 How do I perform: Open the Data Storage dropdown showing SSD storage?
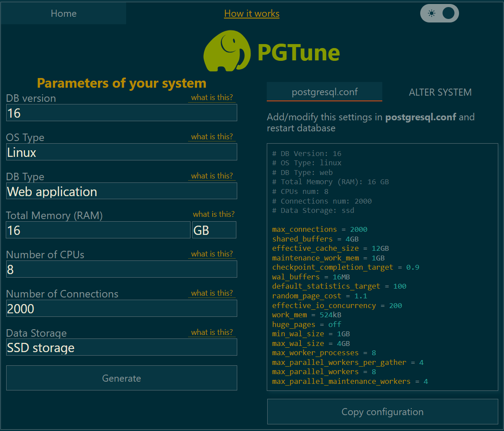pos(121,347)
